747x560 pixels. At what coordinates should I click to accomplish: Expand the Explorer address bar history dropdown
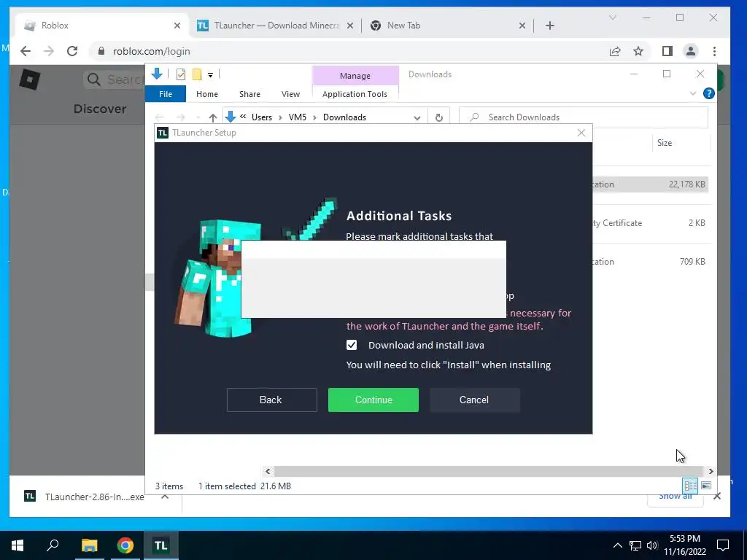[417, 117]
